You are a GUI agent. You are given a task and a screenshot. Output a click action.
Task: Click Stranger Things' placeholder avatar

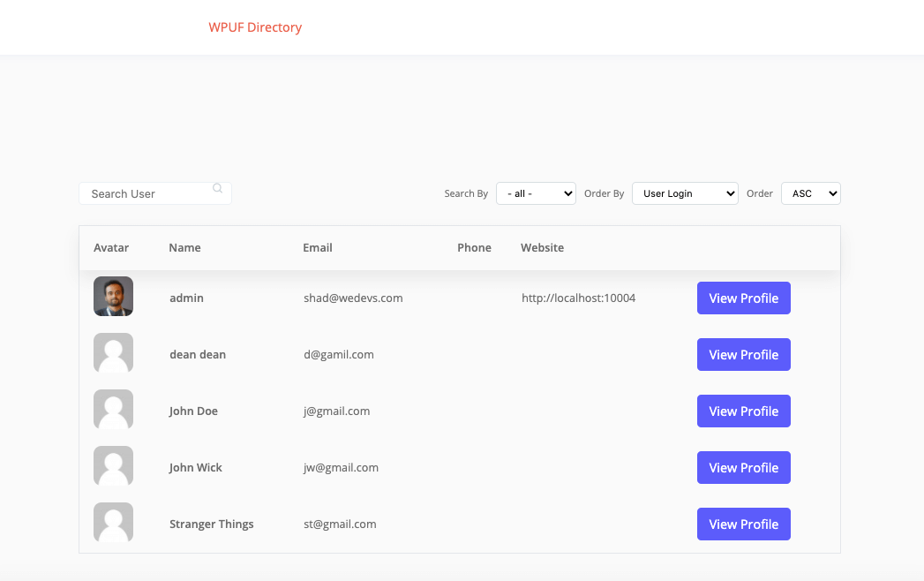tap(113, 522)
